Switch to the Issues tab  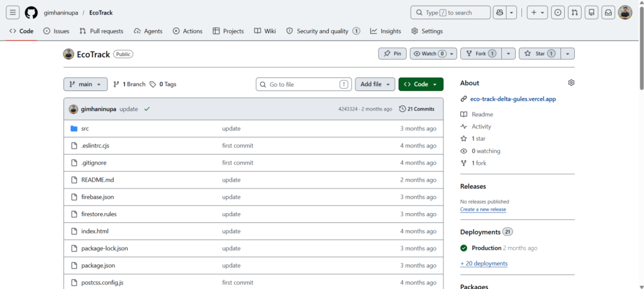point(56,31)
